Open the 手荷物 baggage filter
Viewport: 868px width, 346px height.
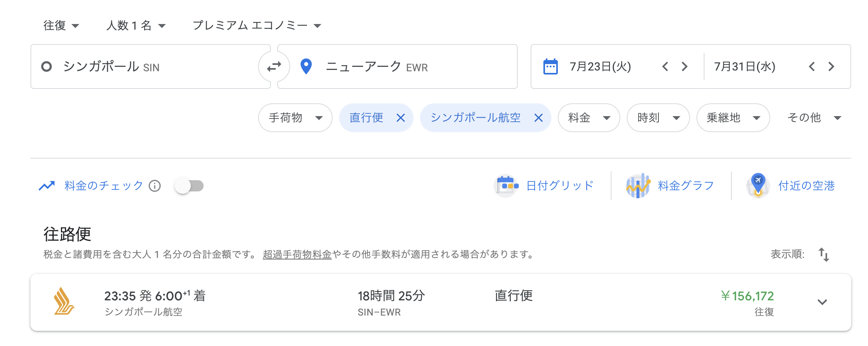click(x=295, y=118)
